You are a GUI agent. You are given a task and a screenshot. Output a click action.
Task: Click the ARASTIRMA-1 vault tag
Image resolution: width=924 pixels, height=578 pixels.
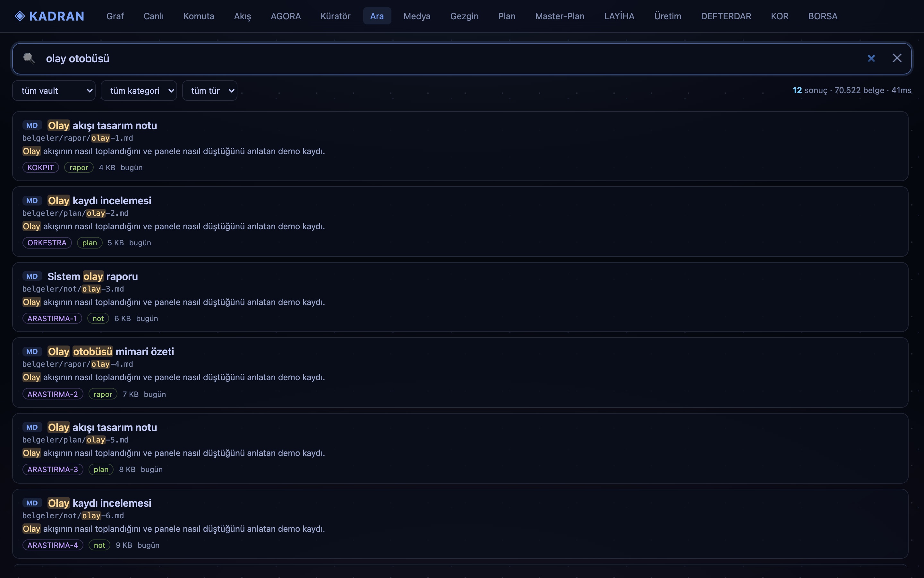(x=52, y=319)
